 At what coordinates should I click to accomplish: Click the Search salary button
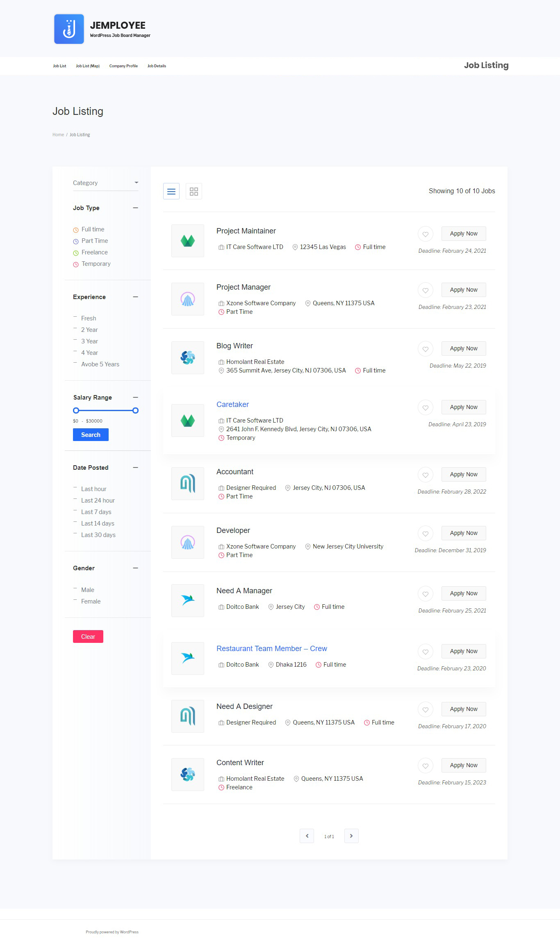(91, 435)
